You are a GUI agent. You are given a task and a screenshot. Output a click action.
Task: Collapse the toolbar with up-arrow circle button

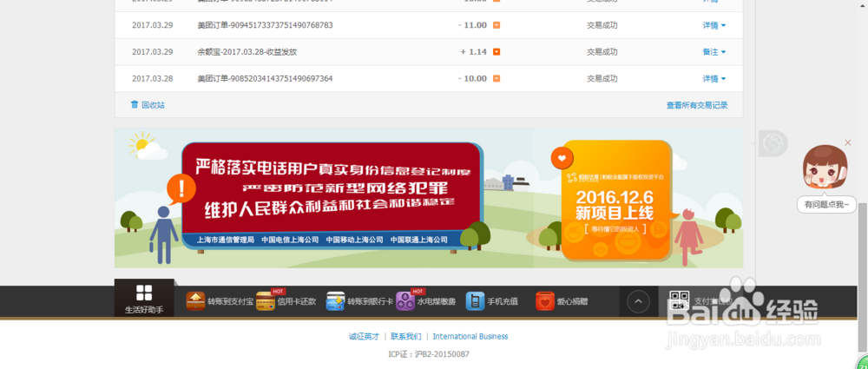[638, 301]
